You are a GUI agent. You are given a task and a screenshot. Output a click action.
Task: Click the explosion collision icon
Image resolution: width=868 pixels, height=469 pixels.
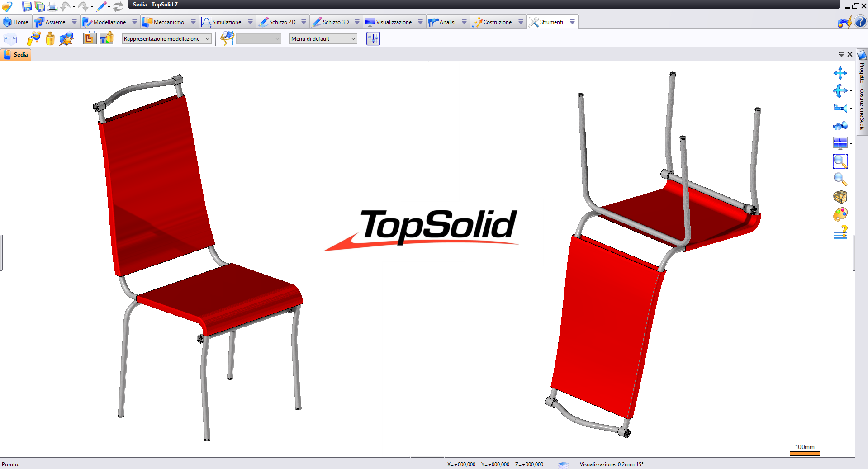coord(66,38)
